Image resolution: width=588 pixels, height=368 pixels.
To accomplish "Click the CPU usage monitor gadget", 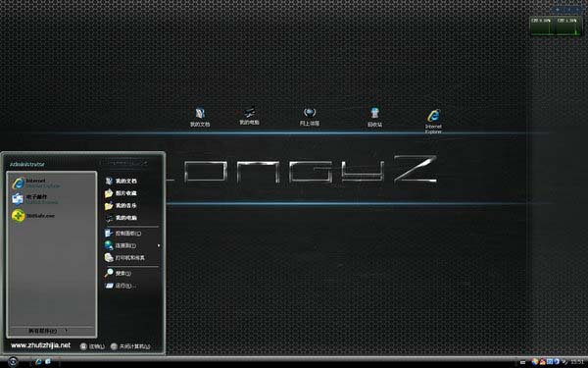I will pyautogui.click(x=555, y=26).
